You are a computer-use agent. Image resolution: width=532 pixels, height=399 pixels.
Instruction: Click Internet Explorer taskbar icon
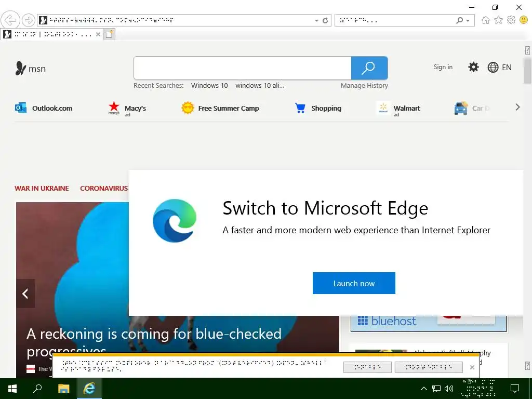point(89,389)
